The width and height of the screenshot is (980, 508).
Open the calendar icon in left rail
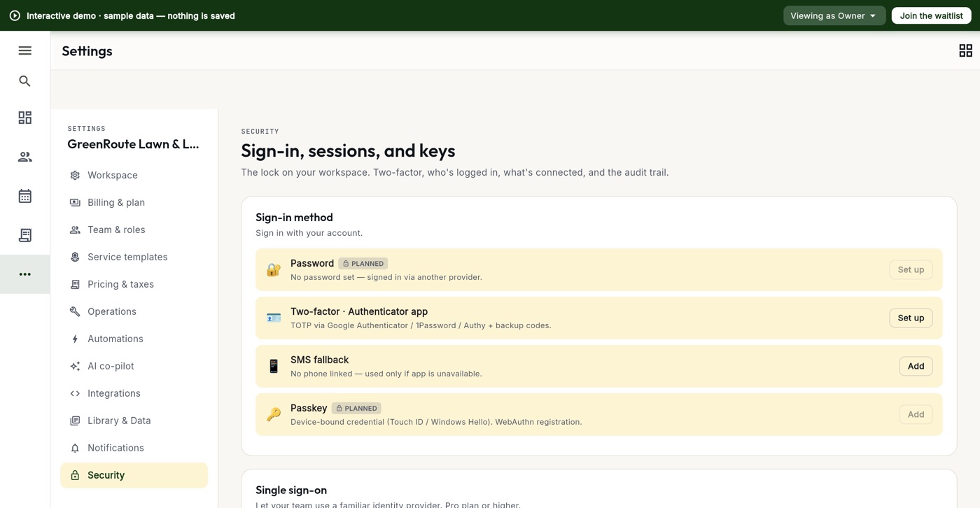pyautogui.click(x=24, y=196)
